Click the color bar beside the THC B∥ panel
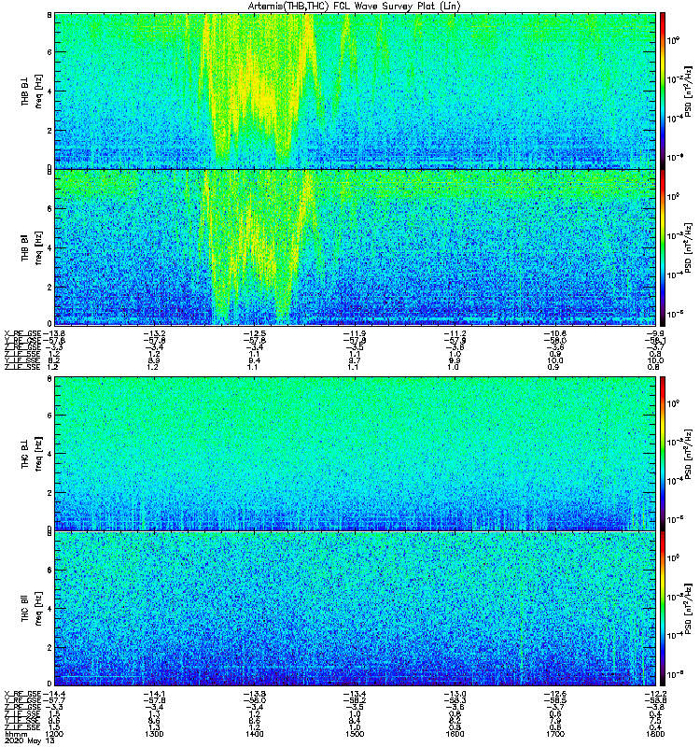The image size is (700, 747). [x=662, y=609]
